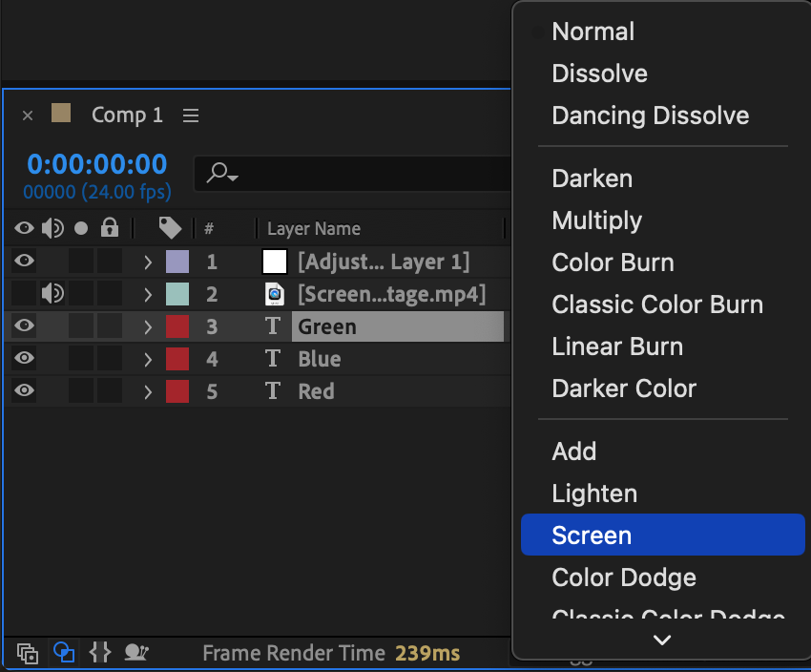Select Multiply from the blend mode menu

pyautogui.click(x=596, y=220)
